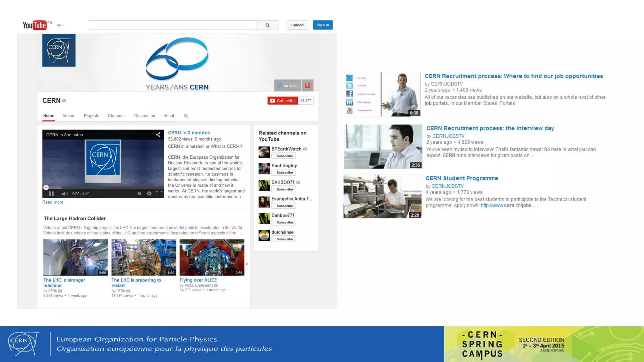Open video player settings gear
644x362 pixels.
click(149, 194)
